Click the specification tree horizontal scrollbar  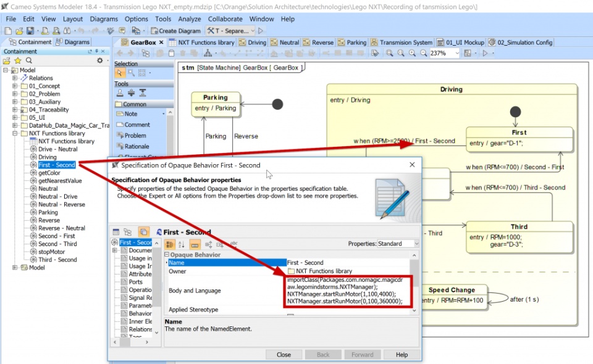[x=131, y=342]
